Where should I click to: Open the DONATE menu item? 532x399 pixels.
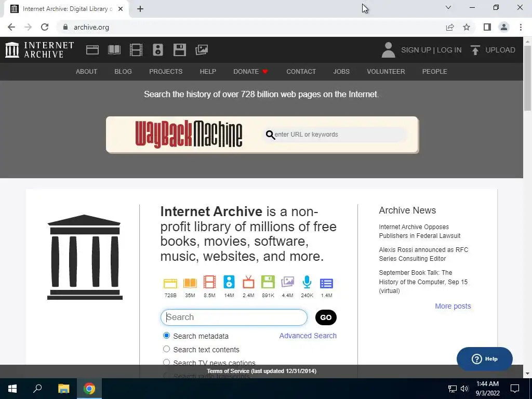[x=250, y=72]
